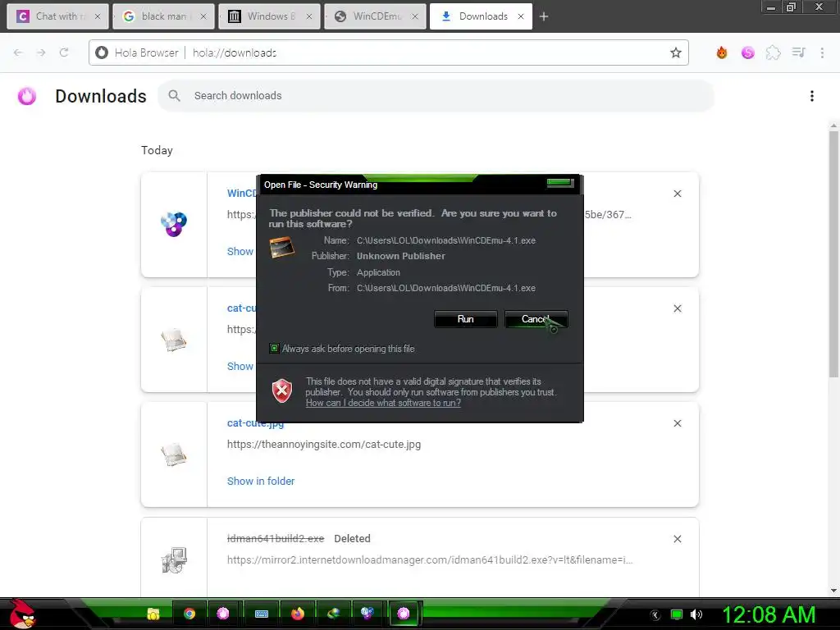Open the browser main three-dot menu
This screenshot has height=630, width=840.
pyautogui.click(x=822, y=52)
